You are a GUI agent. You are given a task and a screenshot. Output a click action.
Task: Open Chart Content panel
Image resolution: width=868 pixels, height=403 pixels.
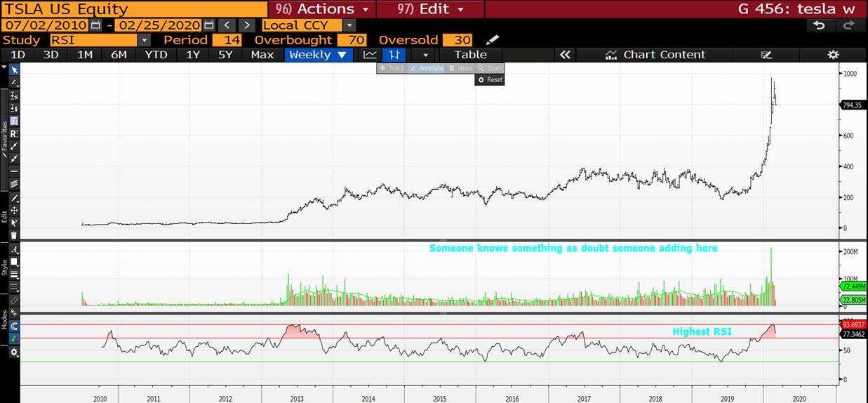click(x=655, y=55)
